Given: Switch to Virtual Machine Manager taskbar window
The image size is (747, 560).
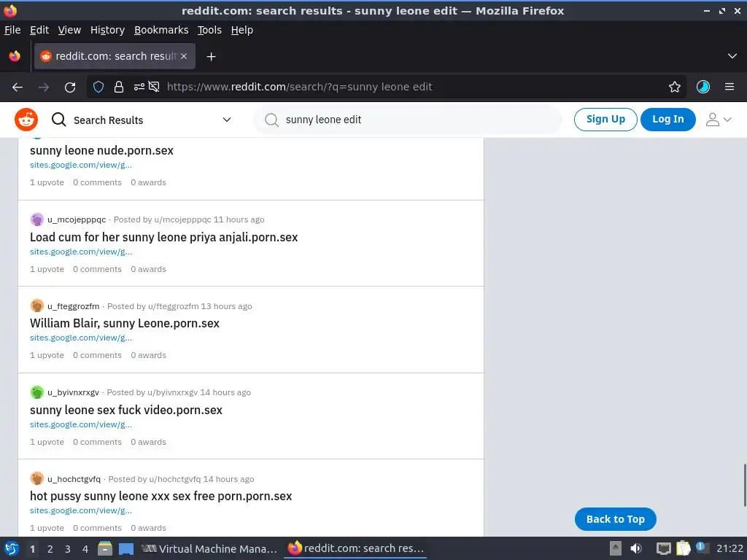Looking at the screenshot, I should 209,548.
